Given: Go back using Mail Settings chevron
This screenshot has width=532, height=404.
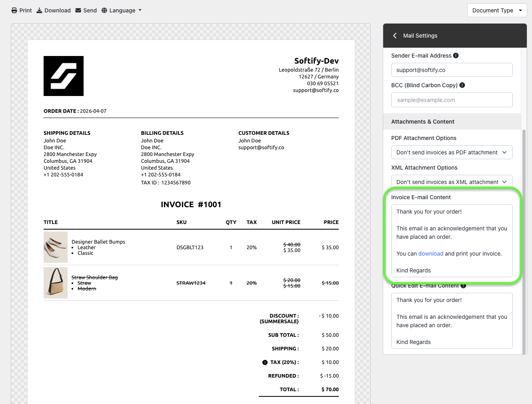Looking at the screenshot, I should 395,36.
